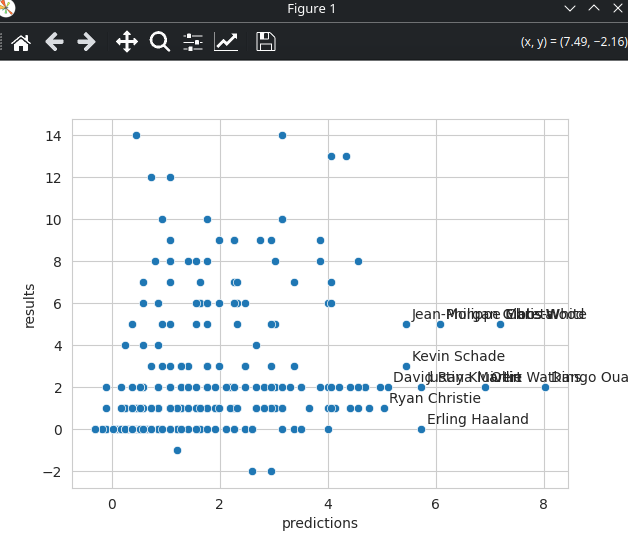Click the Figure 1 window title
The height and width of the screenshot is (537, 628).
(312, 9)
